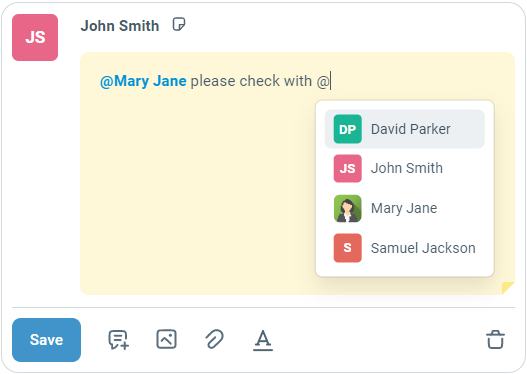Image resolution: width=527 pixels, height=374 pixels.
Task: Select David Parker from the mention list
Action: [x=405, y=129]
